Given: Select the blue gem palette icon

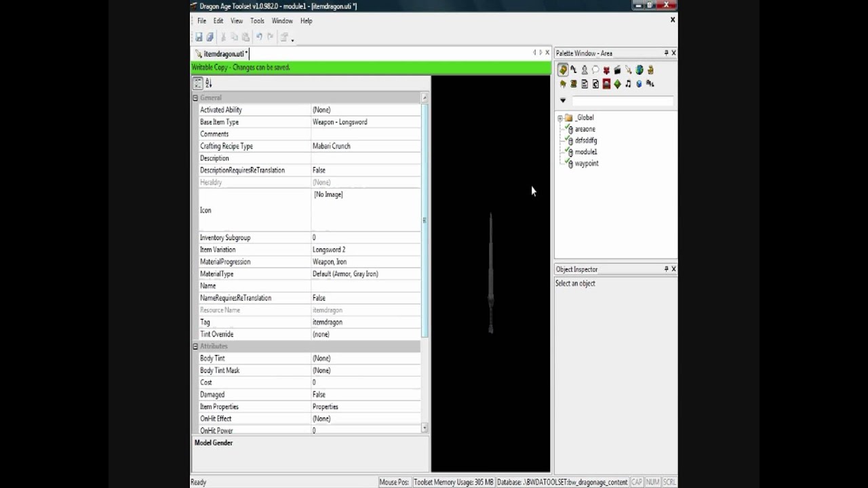Looking at the screenshot, I should tap(639, 84).
